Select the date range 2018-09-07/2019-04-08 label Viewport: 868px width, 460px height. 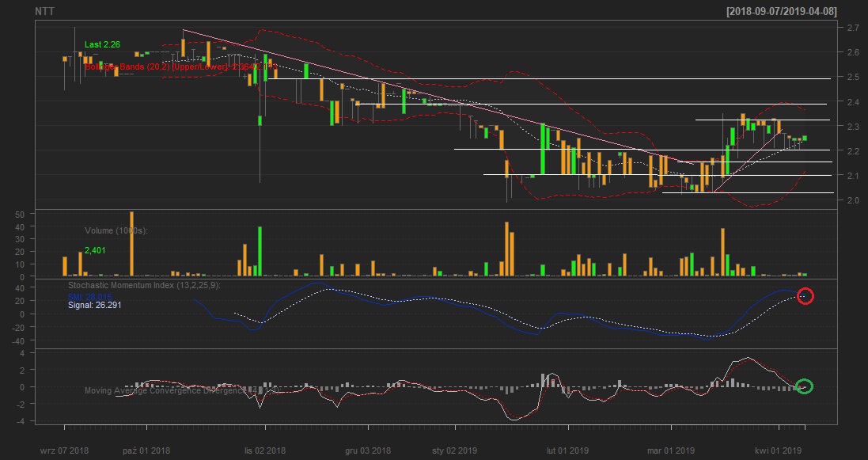(x=782, y=11)
